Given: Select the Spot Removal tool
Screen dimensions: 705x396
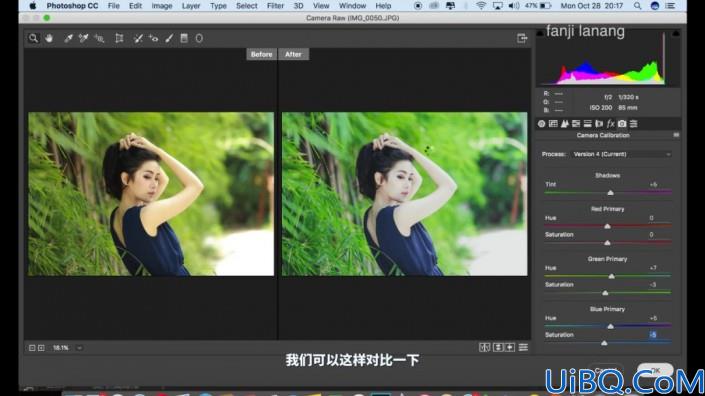Looking at the screenshot, I should click(x=138, y=38).
